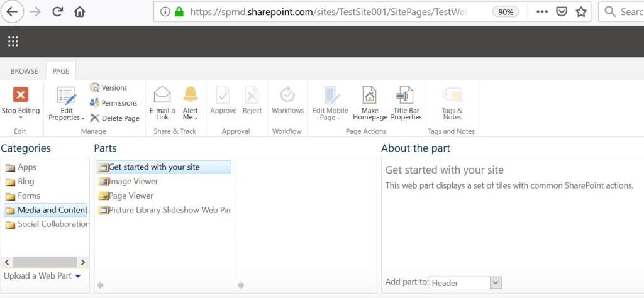Click the Edit Properties icon

point(67,96)
